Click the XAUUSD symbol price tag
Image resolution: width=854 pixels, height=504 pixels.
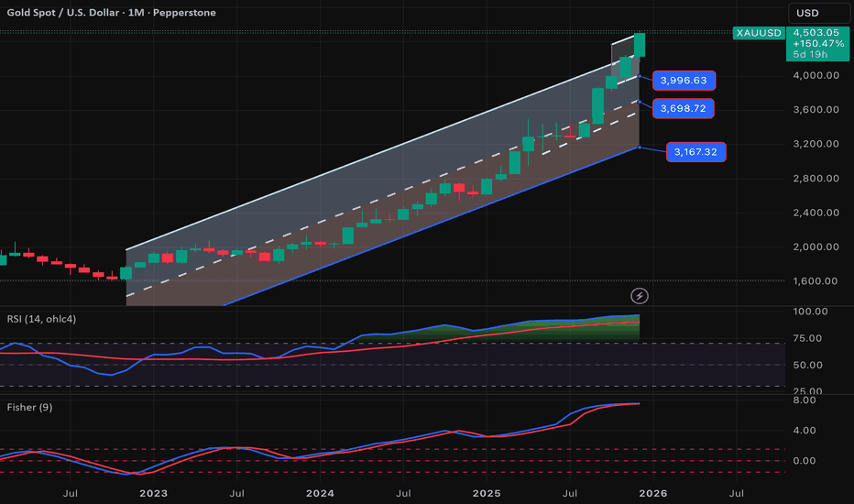(757, 32)
